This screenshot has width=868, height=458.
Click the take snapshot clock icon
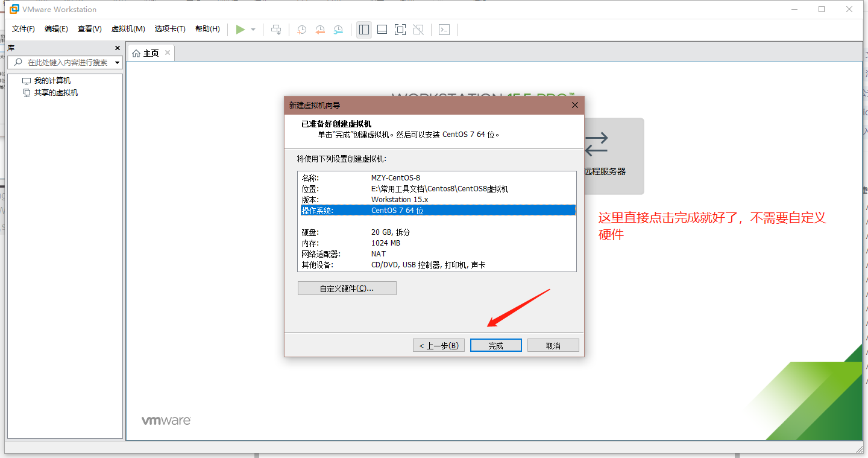301,30
